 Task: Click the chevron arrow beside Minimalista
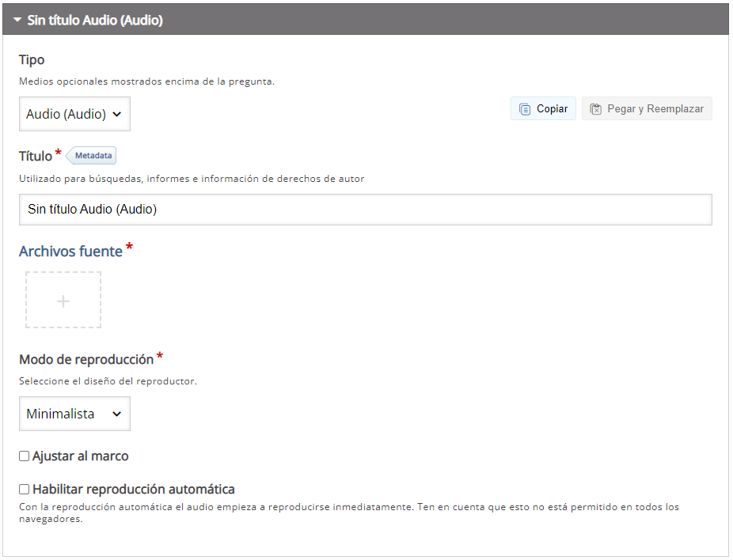(117, 414)
